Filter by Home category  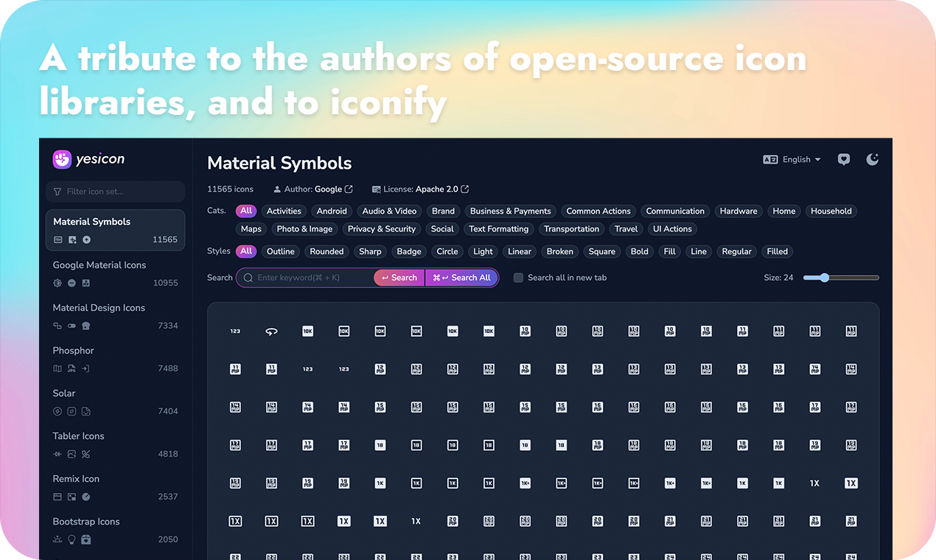[784, 211]
